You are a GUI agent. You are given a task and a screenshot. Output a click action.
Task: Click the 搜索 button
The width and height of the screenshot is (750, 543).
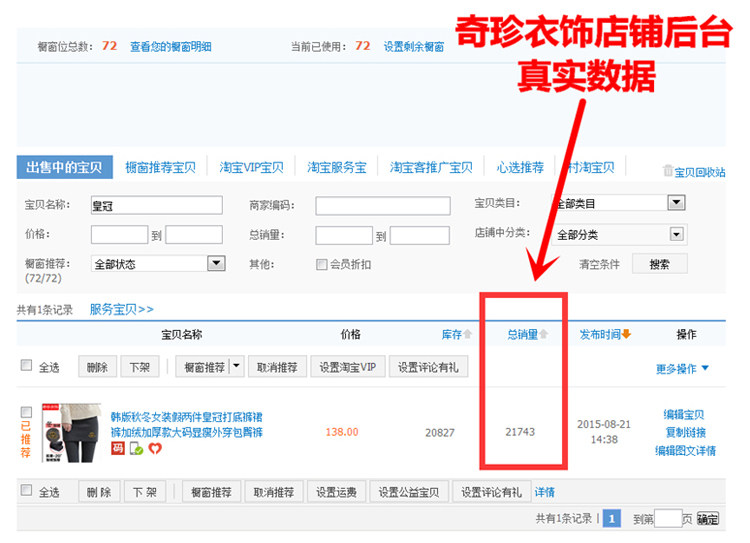coord(660,264)
